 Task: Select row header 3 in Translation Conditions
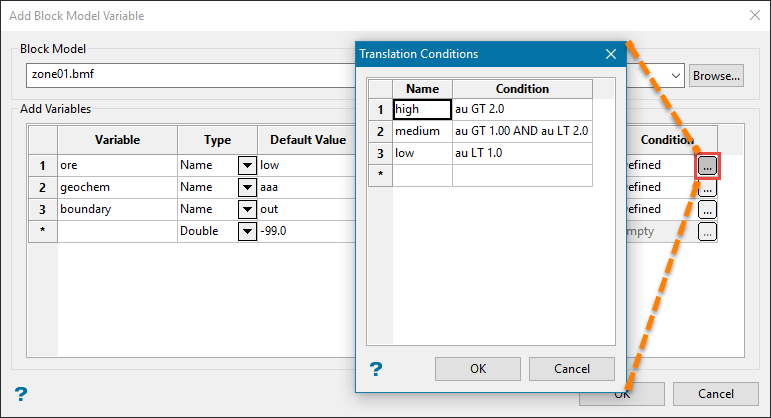point(380,153)
